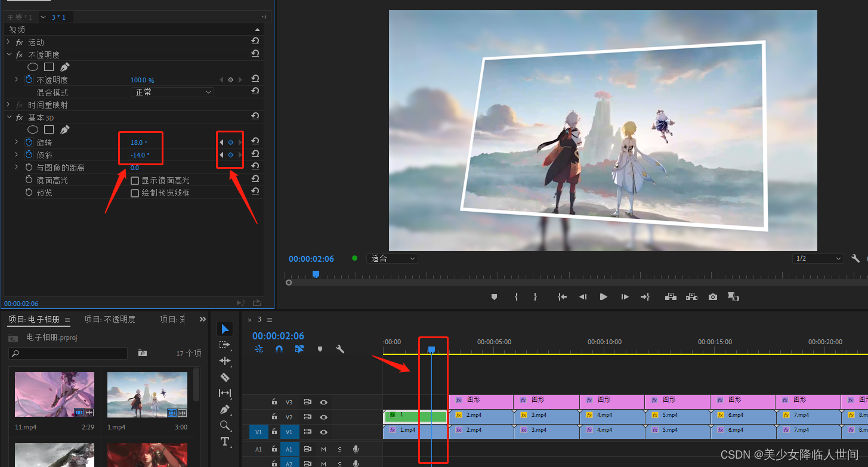The width and height of the screenshot is (868, 467).
Task: Solo audio track A1
Action: [x=339, y=449]
